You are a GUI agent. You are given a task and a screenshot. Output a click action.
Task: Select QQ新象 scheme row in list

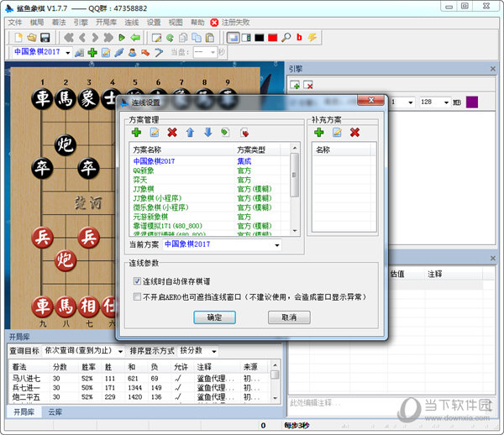pos(209,170)
